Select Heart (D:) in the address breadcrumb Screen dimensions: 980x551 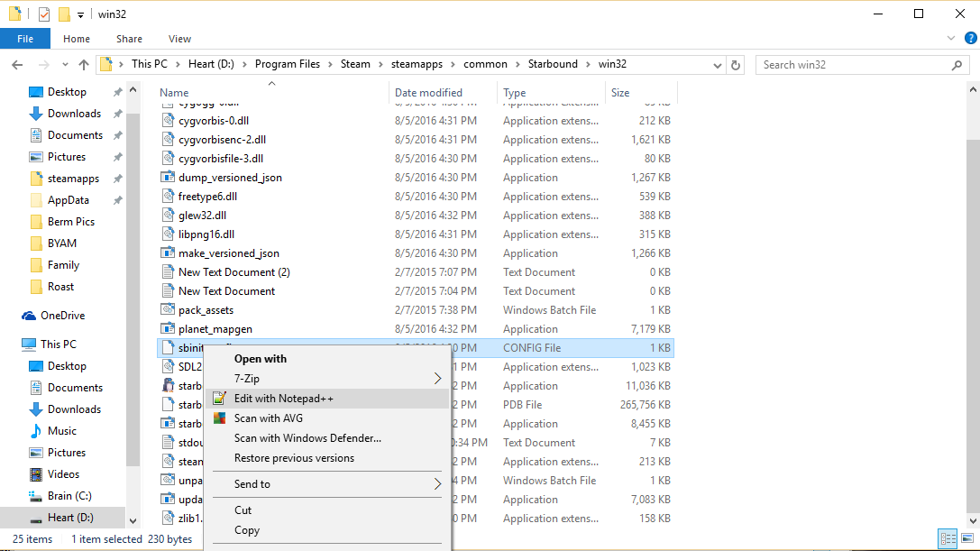coord(211,64)
